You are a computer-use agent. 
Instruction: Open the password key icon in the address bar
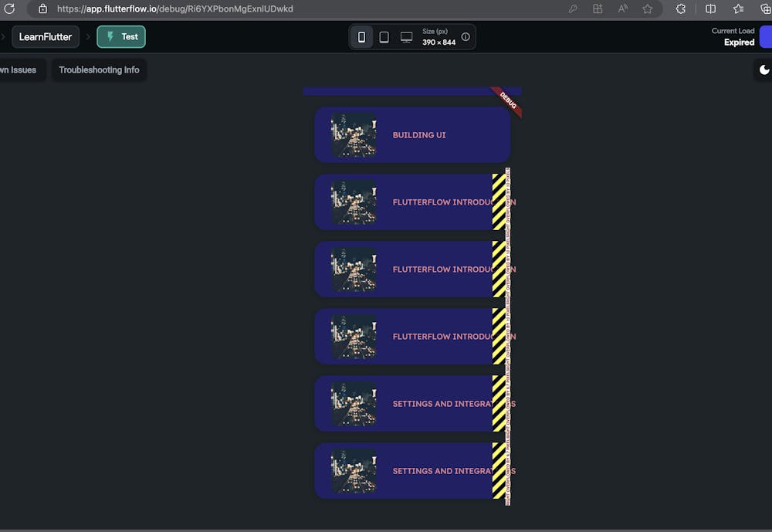(573, 8)
